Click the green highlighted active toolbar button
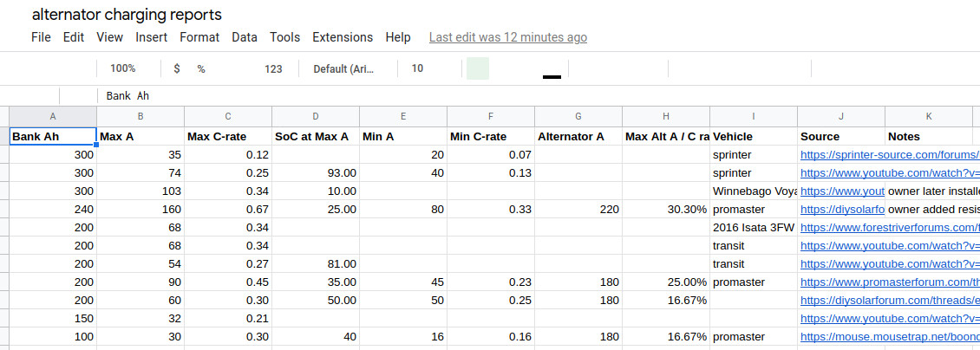This screenshot has height=350, width=980. (478, 68)
